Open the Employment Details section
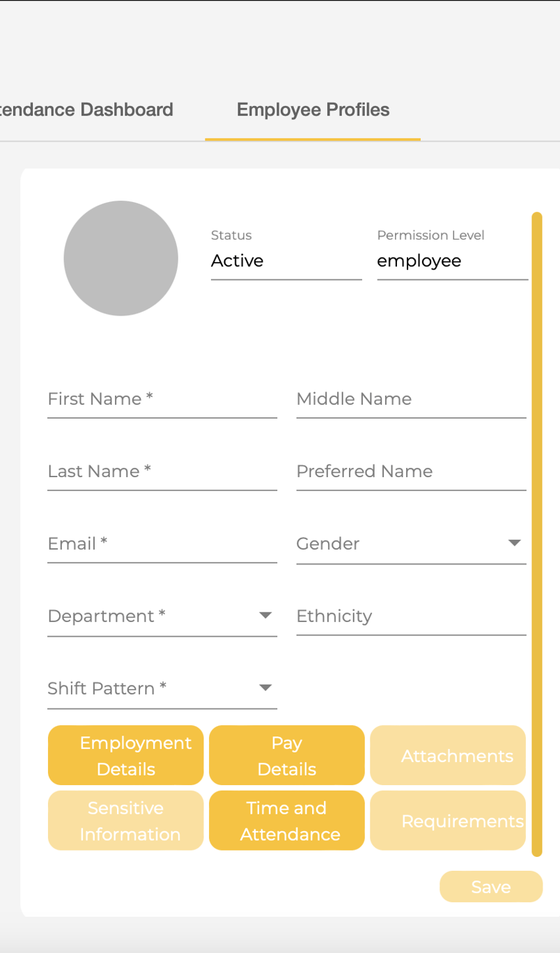This screenshot has height=953, width=560. (x=125, y=755)
